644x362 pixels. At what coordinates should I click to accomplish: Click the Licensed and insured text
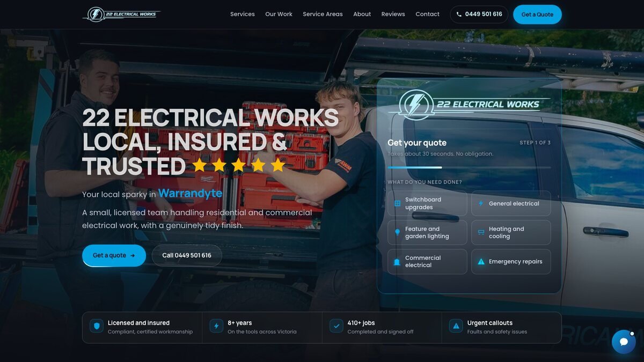pyautogui.click(x=138, y=323)
